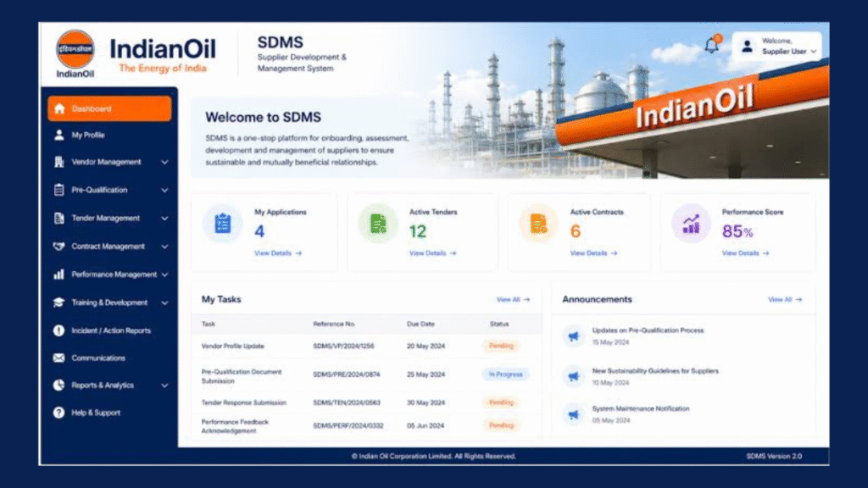The width and height of the screenshot is (868, 488).
Task: Select Tender Response Submission task
Action: click(x=244, y=402)
